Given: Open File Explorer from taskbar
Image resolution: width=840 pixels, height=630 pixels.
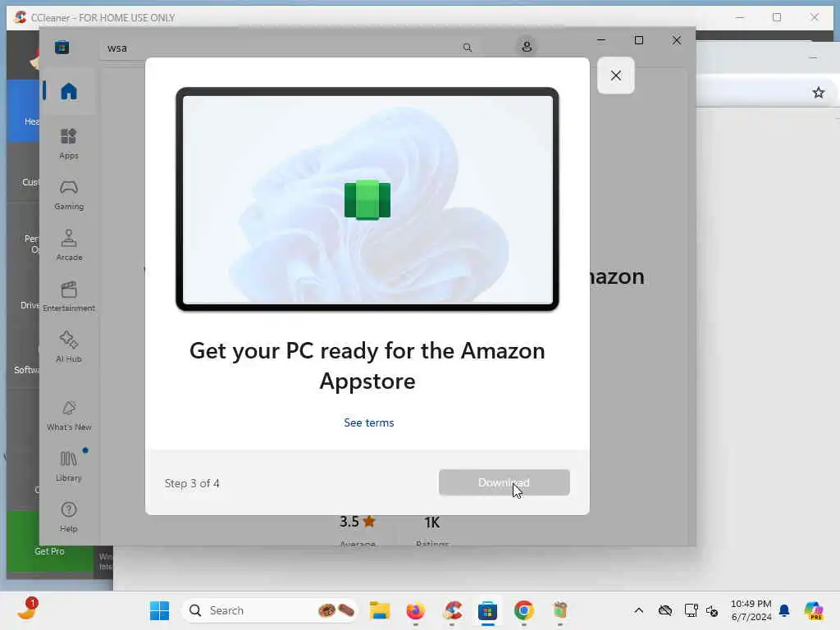Looking at the screenshot, I should (380, 610).
